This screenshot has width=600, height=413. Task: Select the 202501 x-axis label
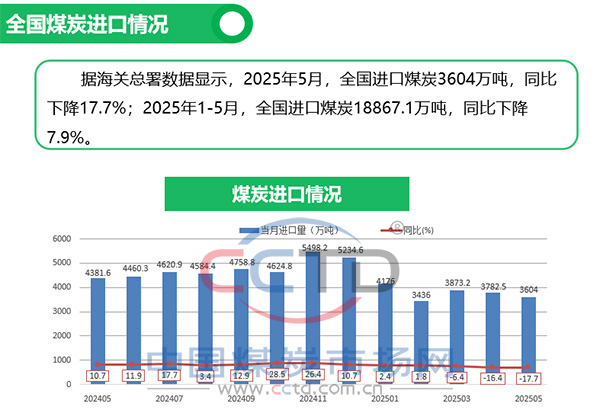385,398
